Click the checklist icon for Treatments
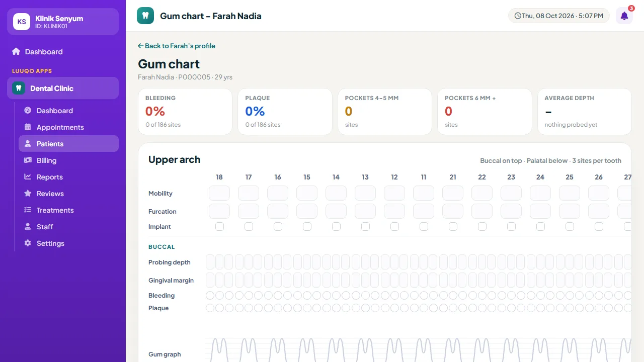 click(28, 210)
